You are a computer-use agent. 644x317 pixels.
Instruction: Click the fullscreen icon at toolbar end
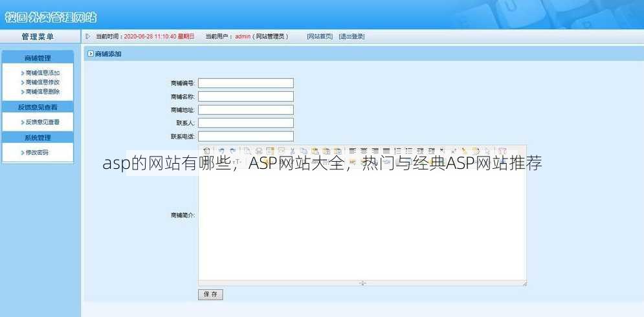click(x=502, y=151)
